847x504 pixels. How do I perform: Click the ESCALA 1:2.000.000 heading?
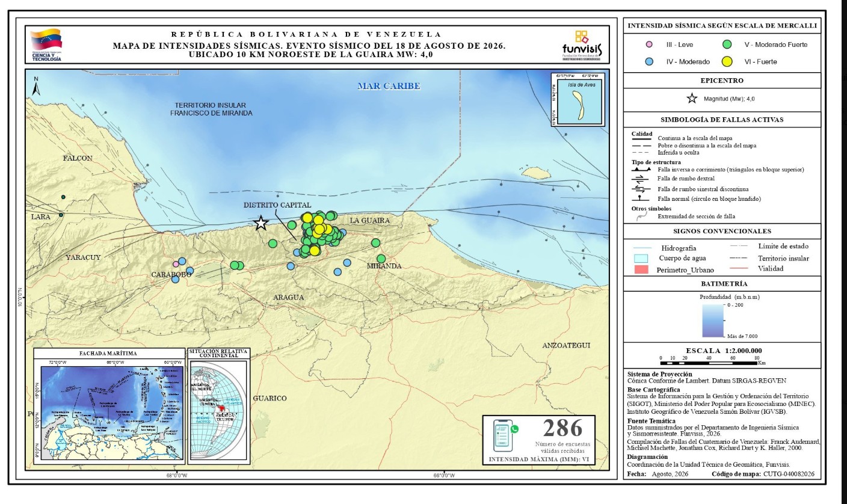tap(724, 351)
